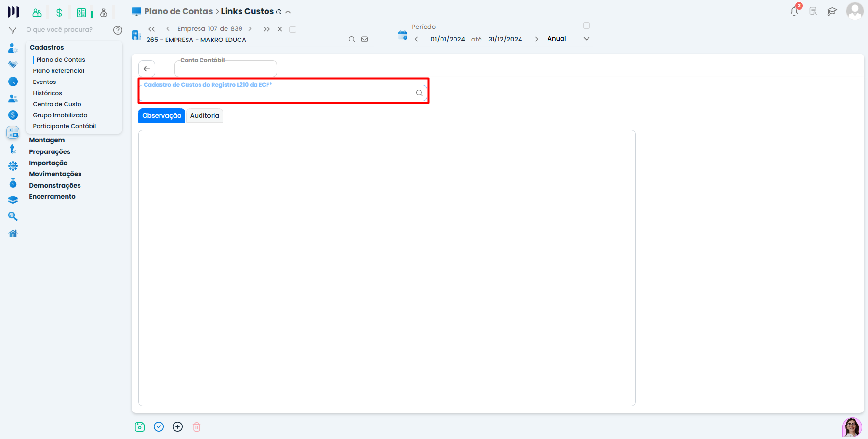Image resolution: width=868 pixels, height=439 pixels.
Task: Click the envelope icon beside company name
Action: coord(365,40)
